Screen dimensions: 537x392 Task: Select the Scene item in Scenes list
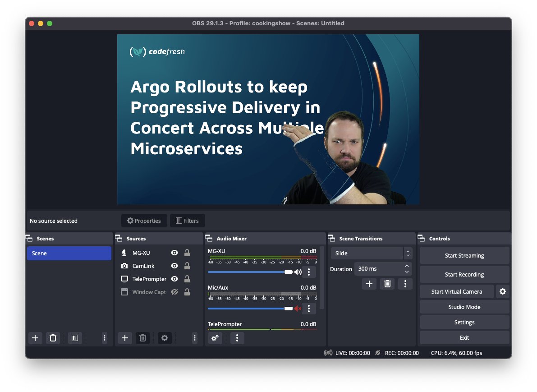69,253
